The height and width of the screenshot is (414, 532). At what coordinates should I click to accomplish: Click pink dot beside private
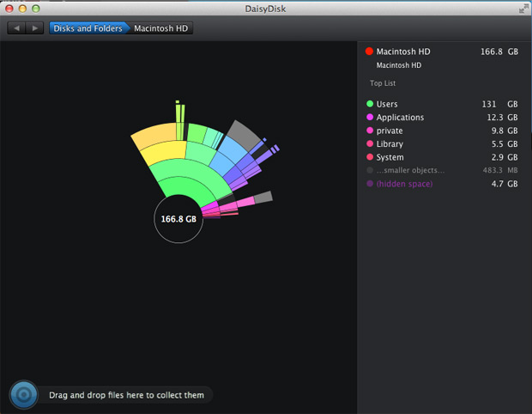point(370,130)
